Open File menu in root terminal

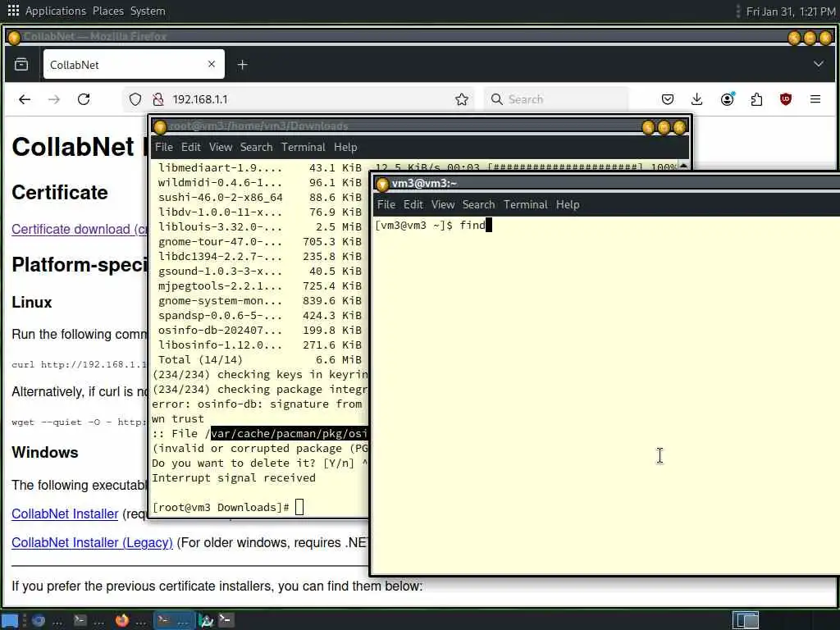[164, 148]
